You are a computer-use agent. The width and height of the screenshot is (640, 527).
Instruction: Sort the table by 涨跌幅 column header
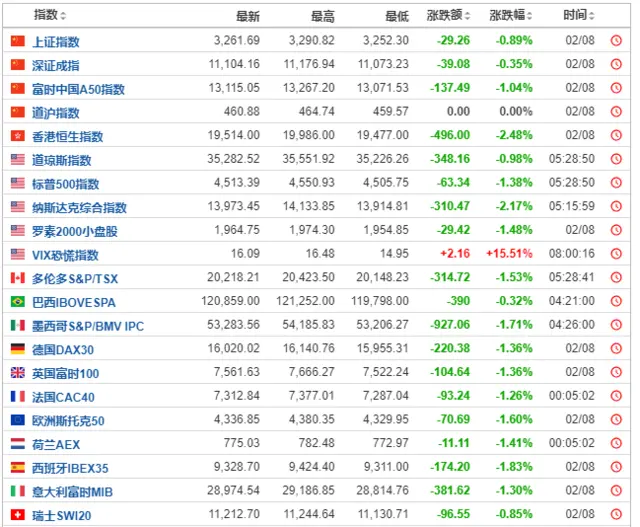[x=513, y=16]
